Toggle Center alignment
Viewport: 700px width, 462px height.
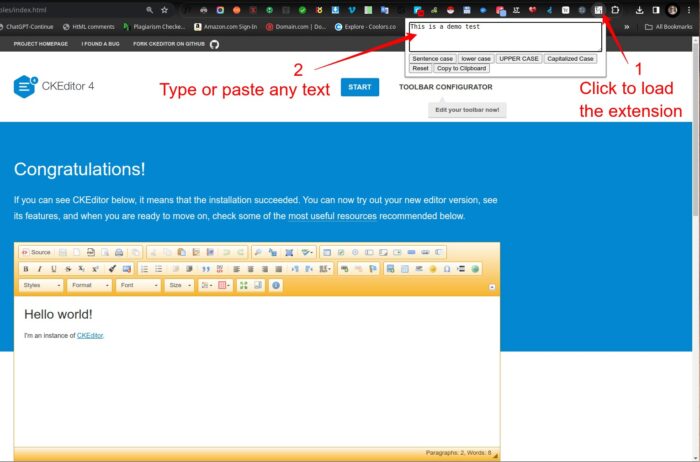point(250,269)
